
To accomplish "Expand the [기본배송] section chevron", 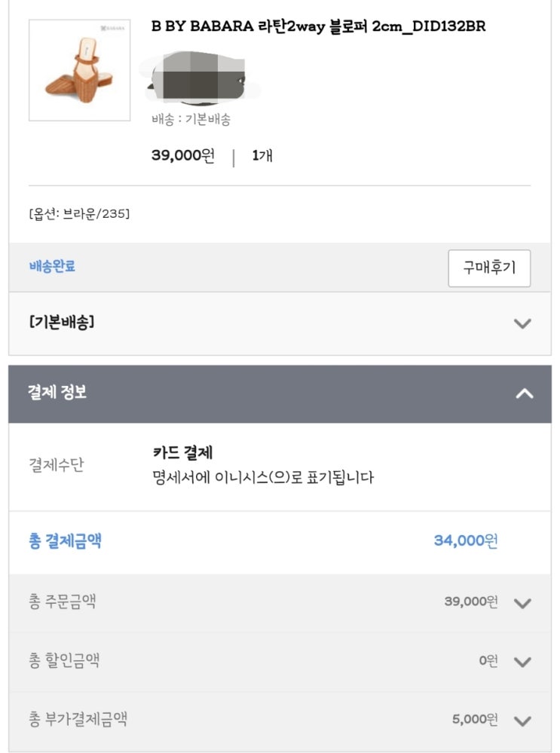I will (522, 323).
